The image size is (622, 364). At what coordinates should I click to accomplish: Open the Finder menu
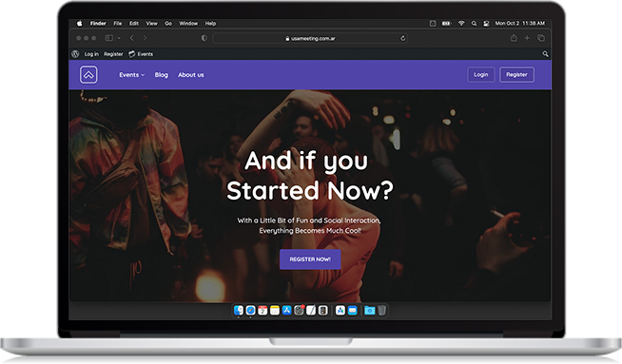coord(98,24)
